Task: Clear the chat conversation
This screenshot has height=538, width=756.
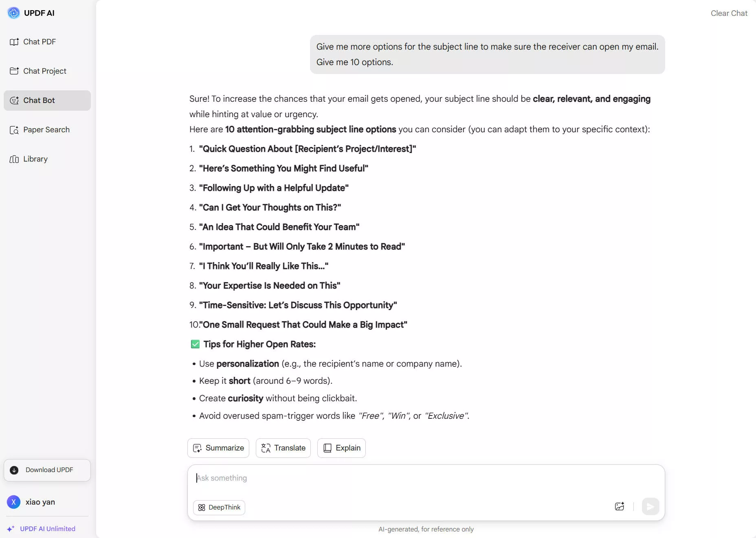Action: [x=729, y=13]
